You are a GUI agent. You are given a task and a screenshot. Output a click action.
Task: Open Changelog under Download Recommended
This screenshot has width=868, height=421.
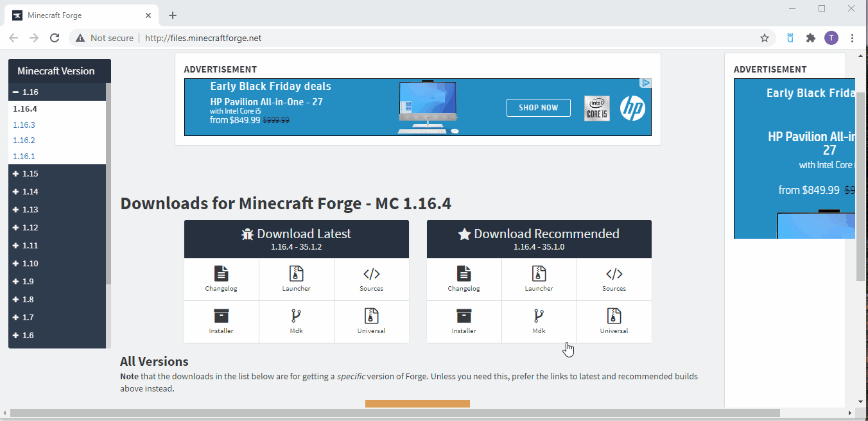464,279
